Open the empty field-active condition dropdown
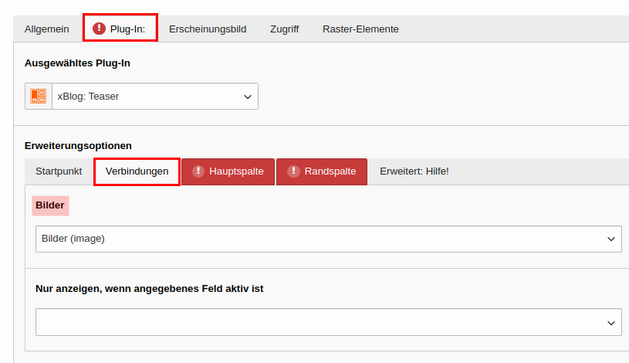 click(x=329, y=322)
